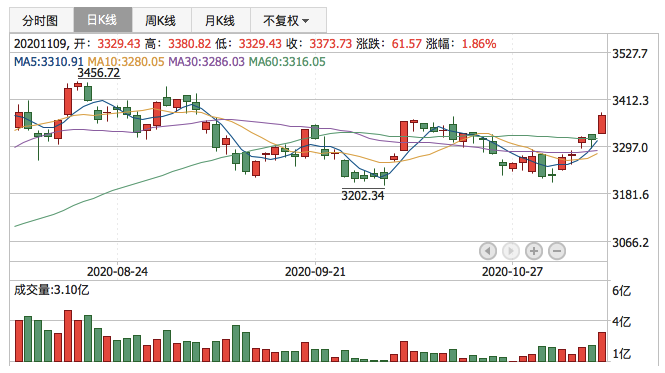Image resolution: width=665 pixels, height=373 pixels.
Task: Click the 2020-10-27 date axis label
Action: pos(512,272)
